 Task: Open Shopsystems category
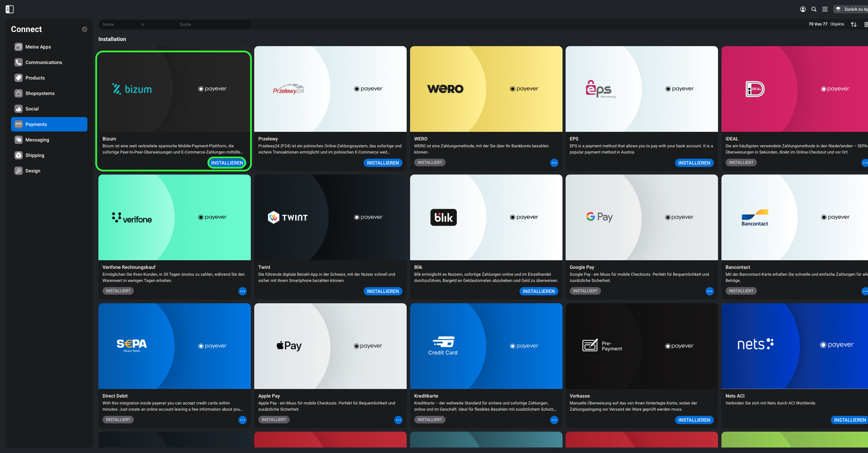(49, 93)
